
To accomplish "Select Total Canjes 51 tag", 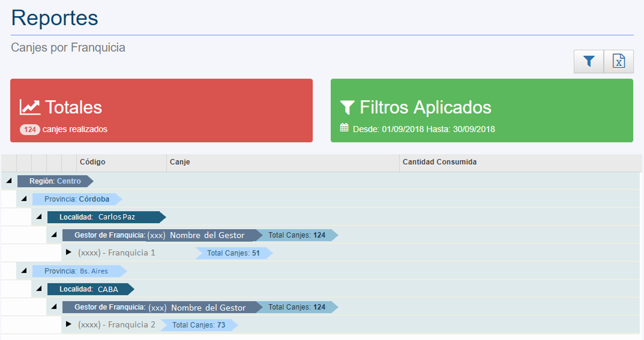I will click(x=233, y=253).
